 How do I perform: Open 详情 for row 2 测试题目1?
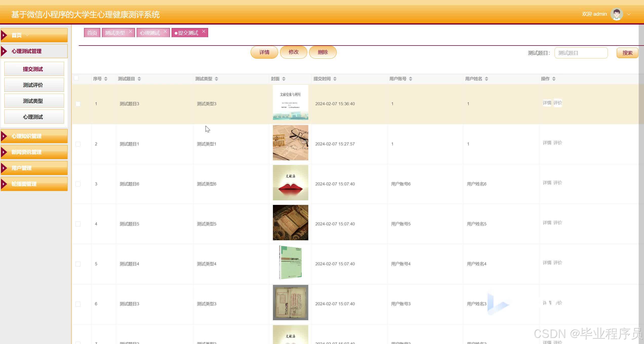[x=547, y=143]
